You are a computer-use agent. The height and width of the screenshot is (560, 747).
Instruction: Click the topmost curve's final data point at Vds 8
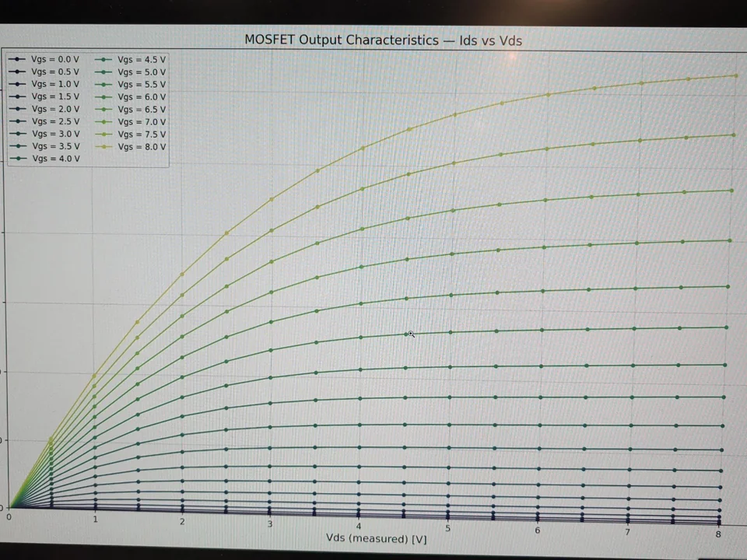click(736, 75)
